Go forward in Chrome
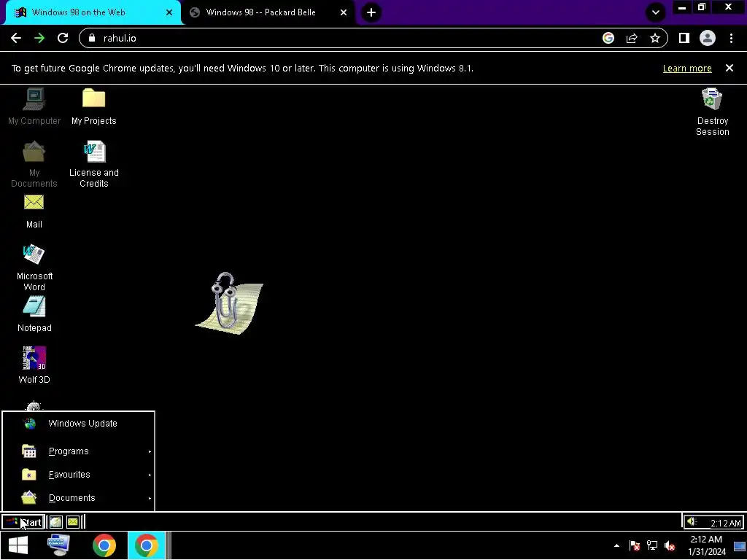 39,38
